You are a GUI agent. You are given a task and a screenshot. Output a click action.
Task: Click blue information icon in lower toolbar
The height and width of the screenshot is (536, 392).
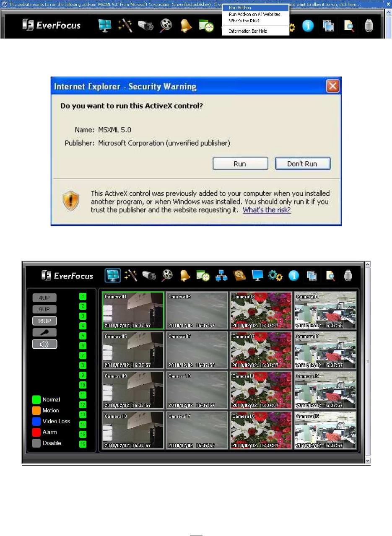(x=294, y=275)
